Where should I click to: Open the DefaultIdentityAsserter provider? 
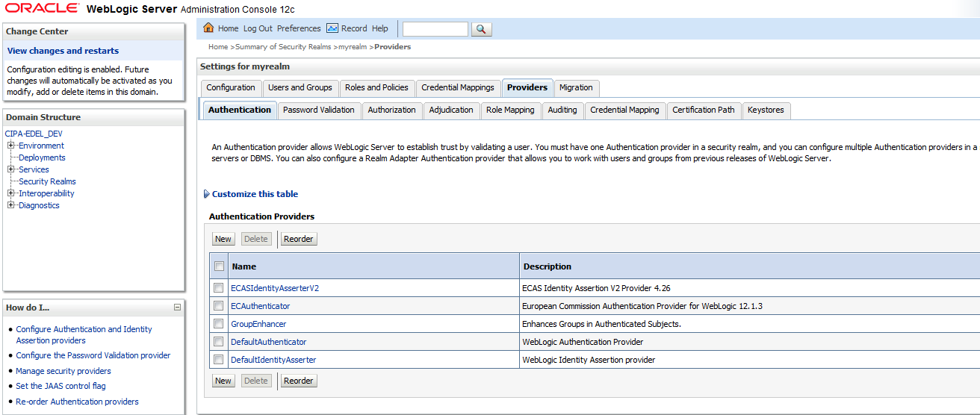(273, 360)
